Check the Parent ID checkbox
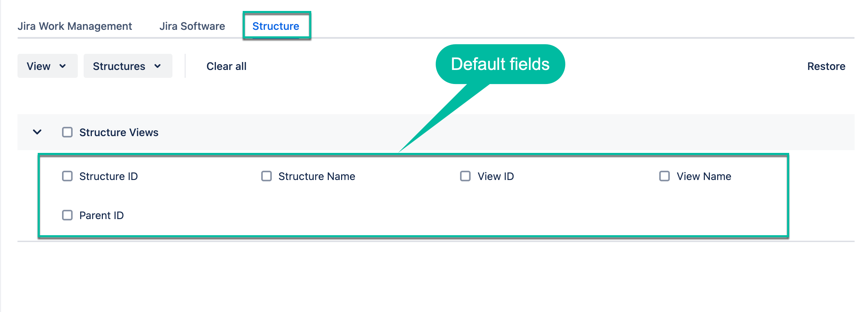Screen dimensions: 868x312 coord(67,215)
